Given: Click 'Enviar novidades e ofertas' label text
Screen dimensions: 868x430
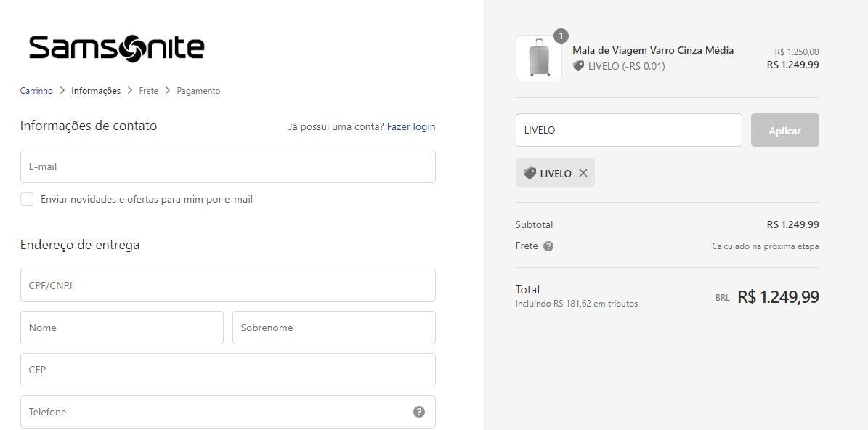Looking at the screenshot, I should 147,199.
